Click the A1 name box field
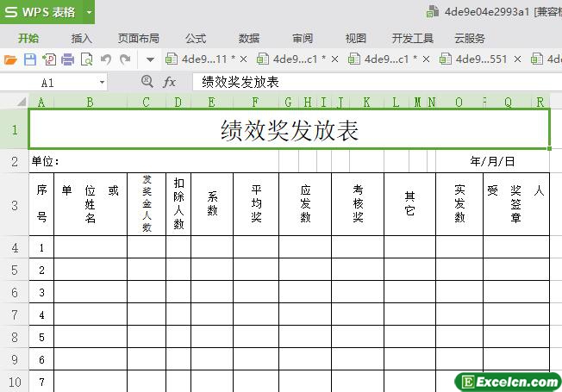 pos(48,83)
